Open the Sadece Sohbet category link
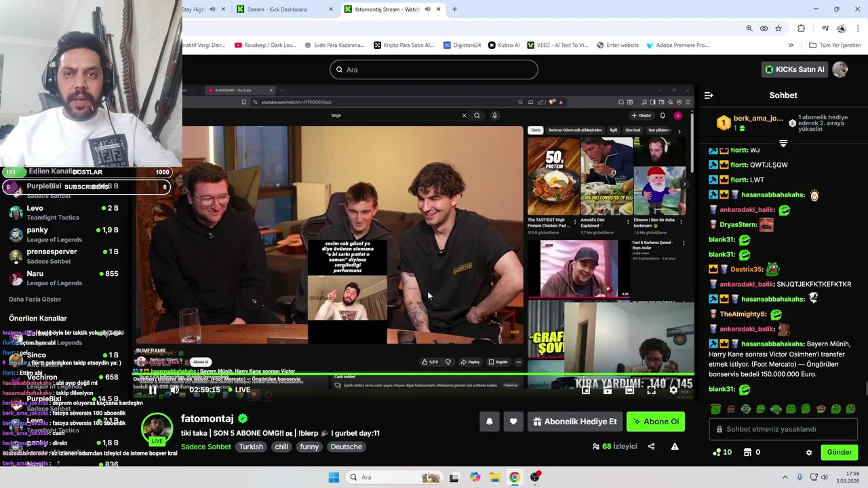The height and width of the screenshot is (488, 868). coord(206,447)
